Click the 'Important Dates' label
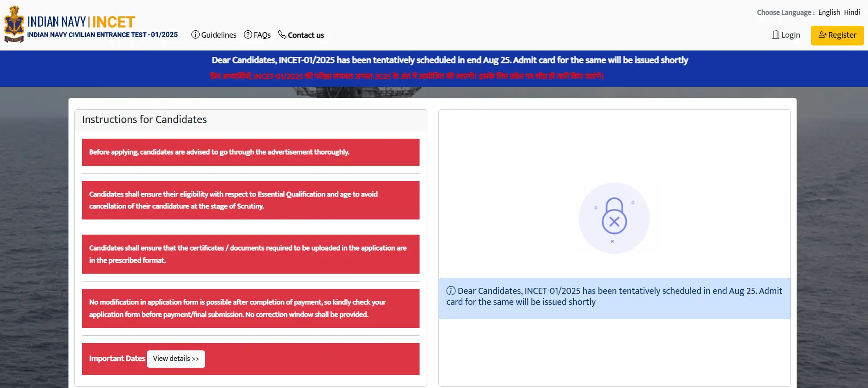The height and width of the screenshot is (388, 868). 117,359
